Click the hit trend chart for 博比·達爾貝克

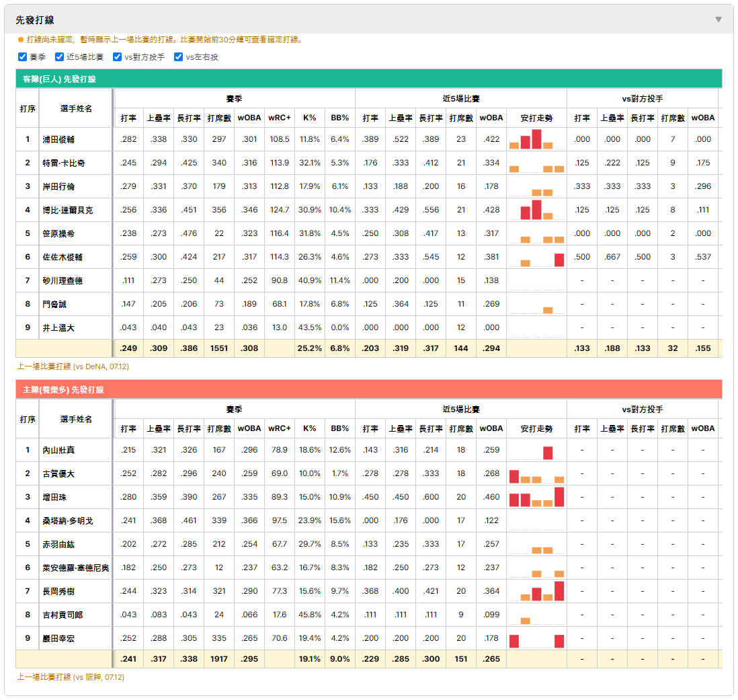click(x=536, y=210)
